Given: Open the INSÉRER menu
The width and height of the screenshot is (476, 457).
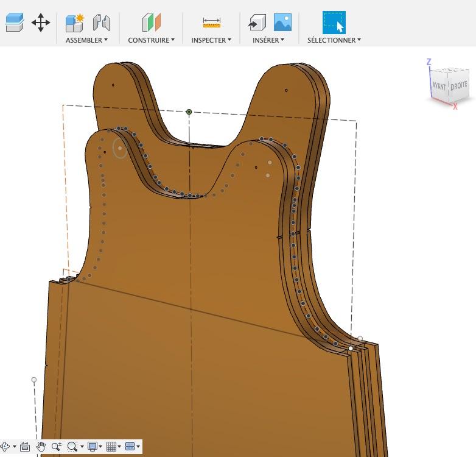Looking at the screenshot, I should tap(269, 40).
